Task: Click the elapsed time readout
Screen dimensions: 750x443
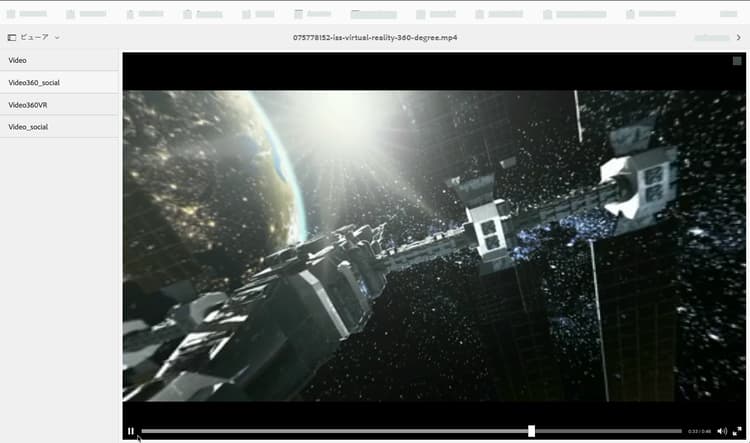Action: tap(699, 432)
